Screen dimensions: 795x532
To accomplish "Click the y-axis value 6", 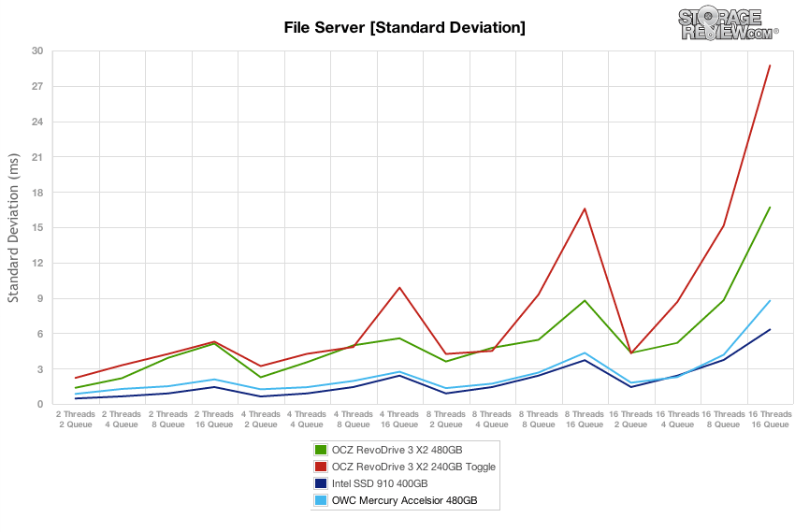I will [40, 334].
